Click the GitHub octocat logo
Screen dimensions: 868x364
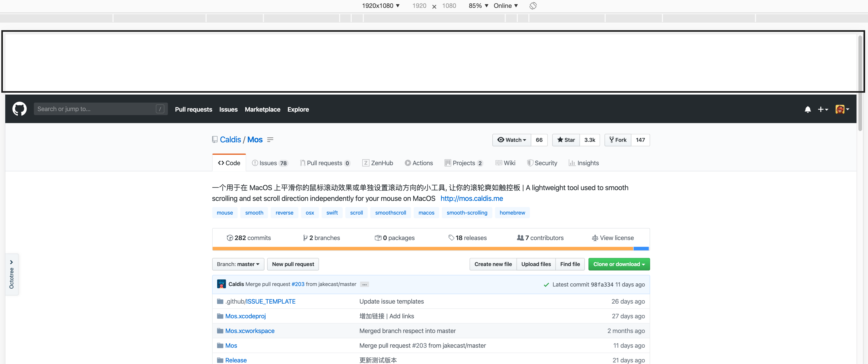19,109
